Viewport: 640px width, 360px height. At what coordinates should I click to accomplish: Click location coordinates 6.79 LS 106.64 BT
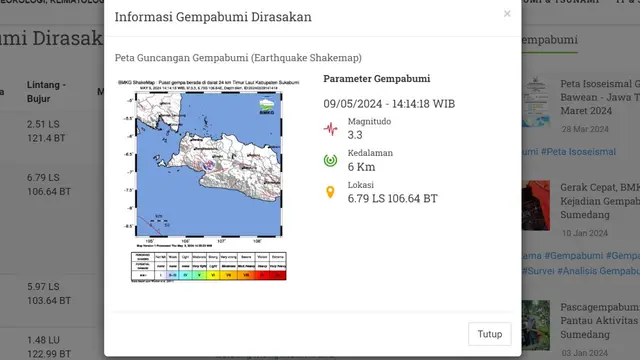pyautogui.click(x=393, y=199)
